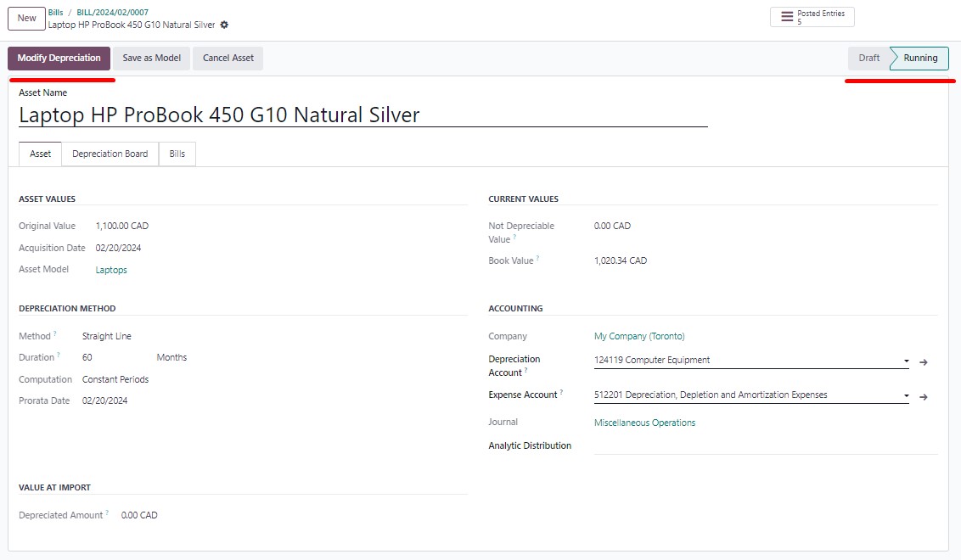Open Depreciation Account record via arrow
This screenshot has height=560, width=961.
pyautogui.click(x=924, y=362)
